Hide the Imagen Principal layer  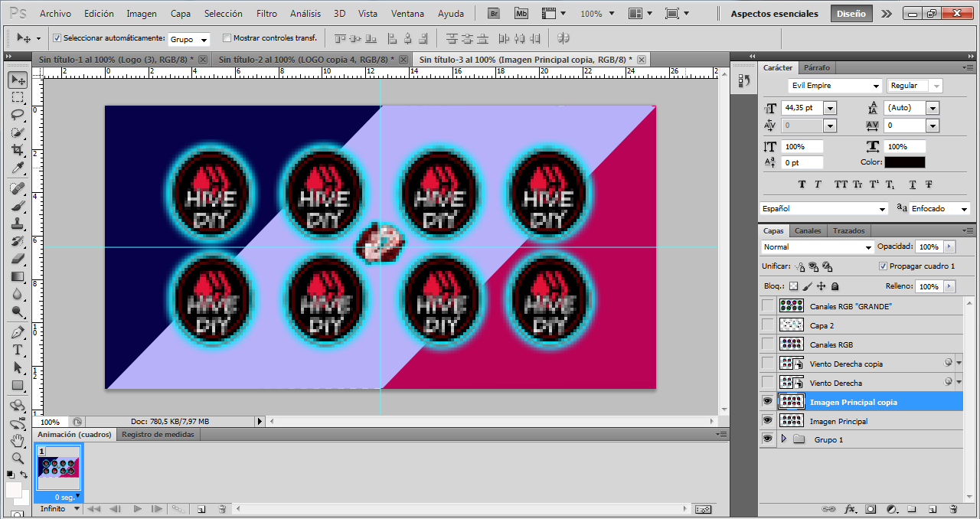[767, 421]
